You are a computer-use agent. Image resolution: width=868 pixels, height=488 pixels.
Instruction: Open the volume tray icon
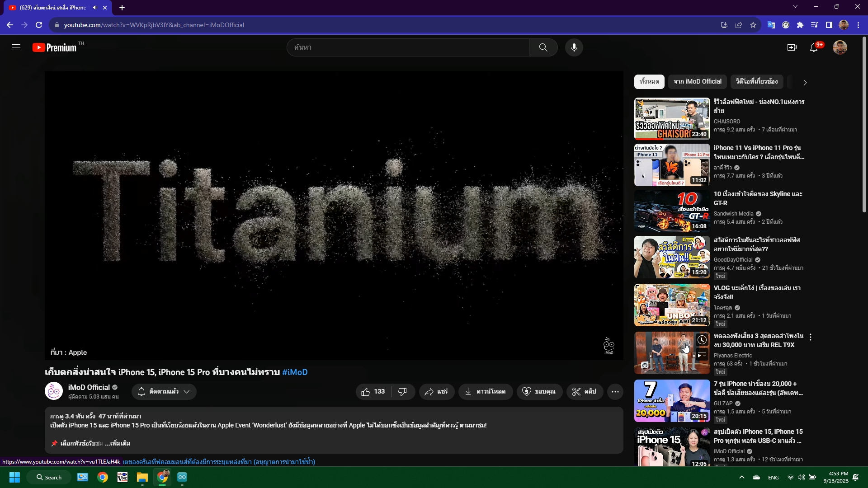click(x=801, y=477)
